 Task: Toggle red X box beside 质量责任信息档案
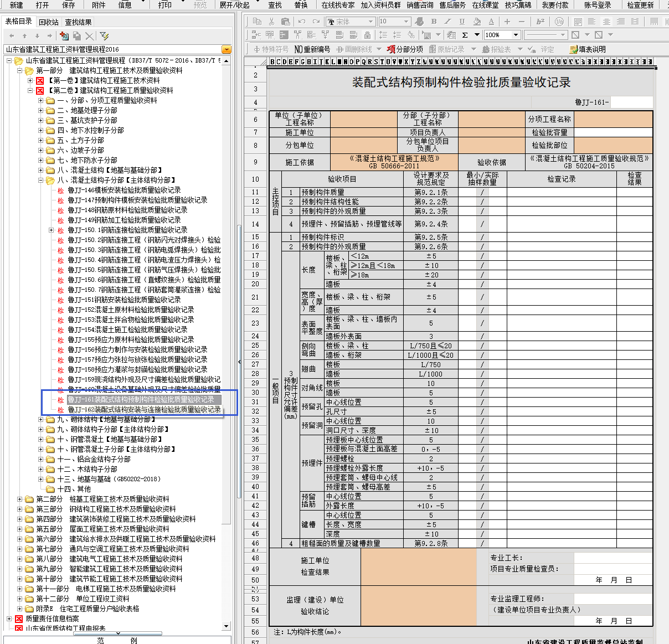point(19,619)
